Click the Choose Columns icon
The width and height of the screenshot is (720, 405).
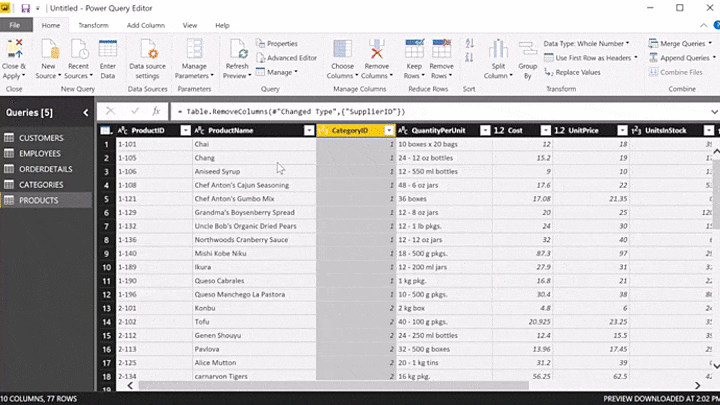343,49
